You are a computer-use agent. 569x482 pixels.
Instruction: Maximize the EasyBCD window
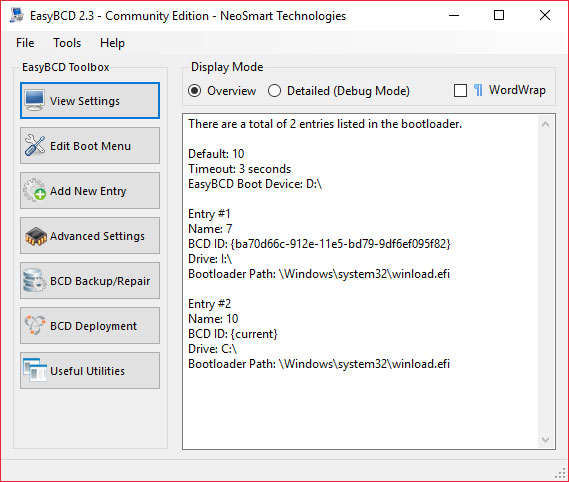point(499,16)
